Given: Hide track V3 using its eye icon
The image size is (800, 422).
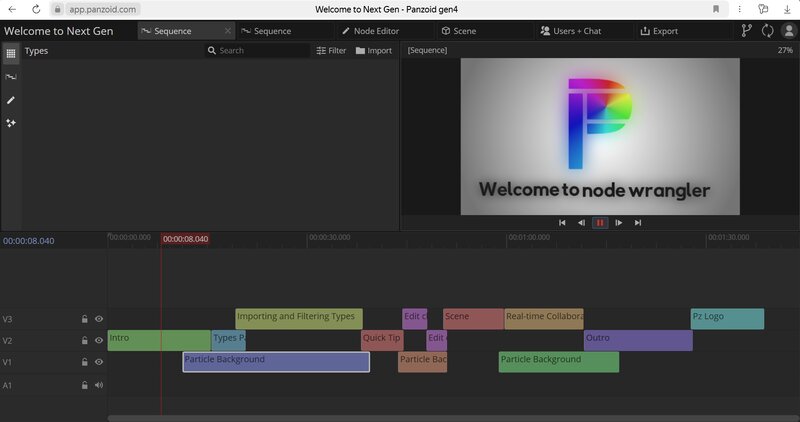Looking at the screenshot, I should pyautogui.click(x=99, y=319).
